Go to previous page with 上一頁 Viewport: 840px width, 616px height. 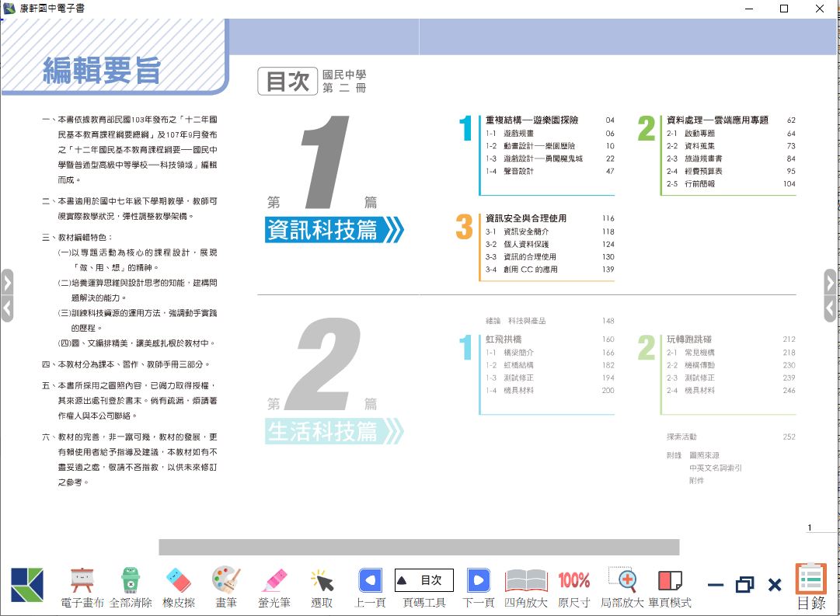(x=370, y=580)
